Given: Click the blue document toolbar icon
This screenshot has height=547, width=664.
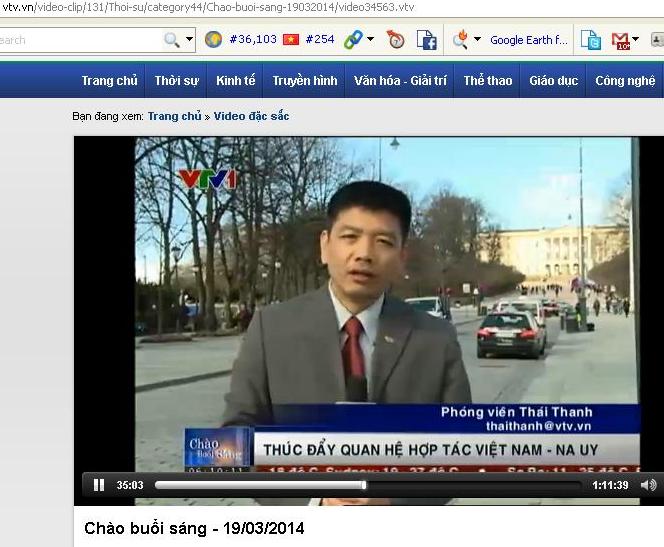Looking at the screenshot, I should (592, 40).
